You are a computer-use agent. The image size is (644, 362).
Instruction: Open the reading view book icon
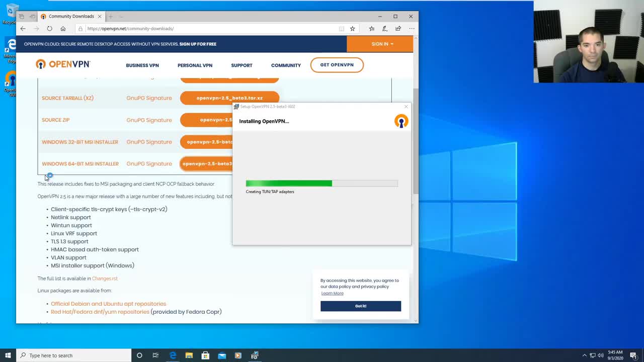[x=341, y=29]
